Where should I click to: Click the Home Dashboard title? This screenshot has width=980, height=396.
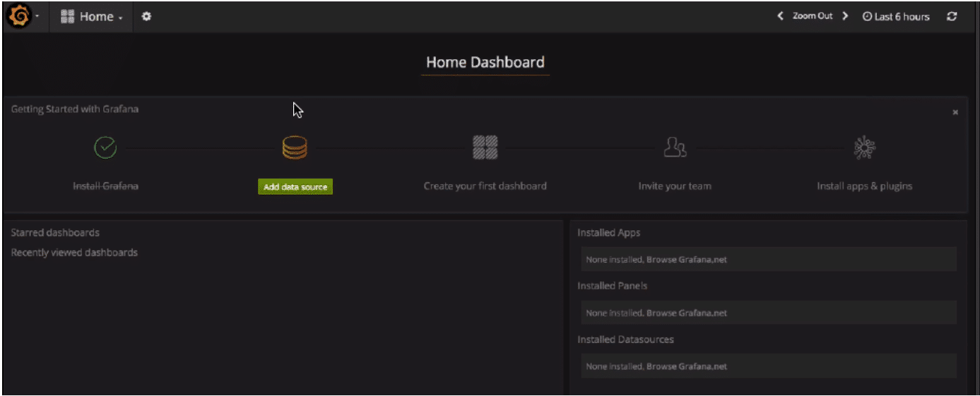point(485,62)
